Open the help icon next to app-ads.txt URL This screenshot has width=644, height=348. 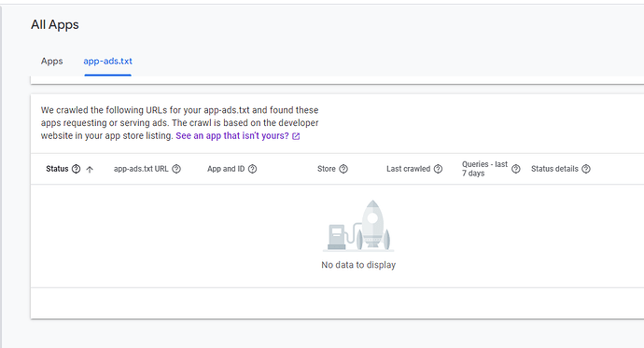[x=176, y=169]
